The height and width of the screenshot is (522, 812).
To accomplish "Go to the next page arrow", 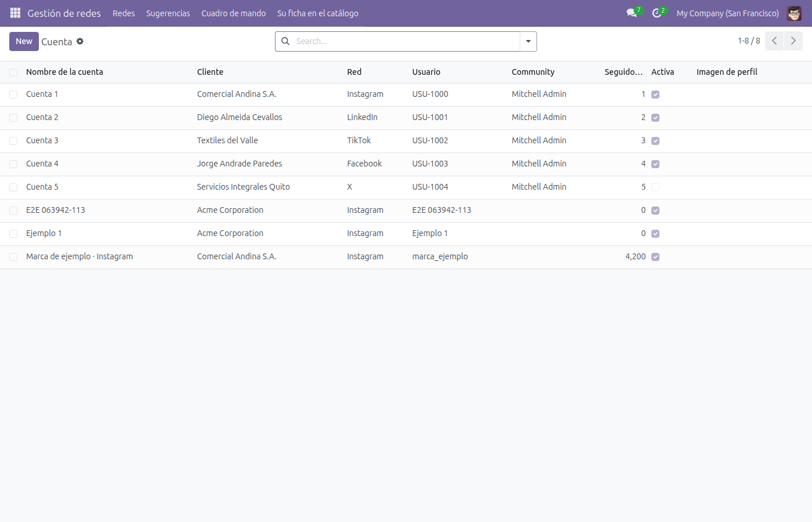I will coord(793,41).
